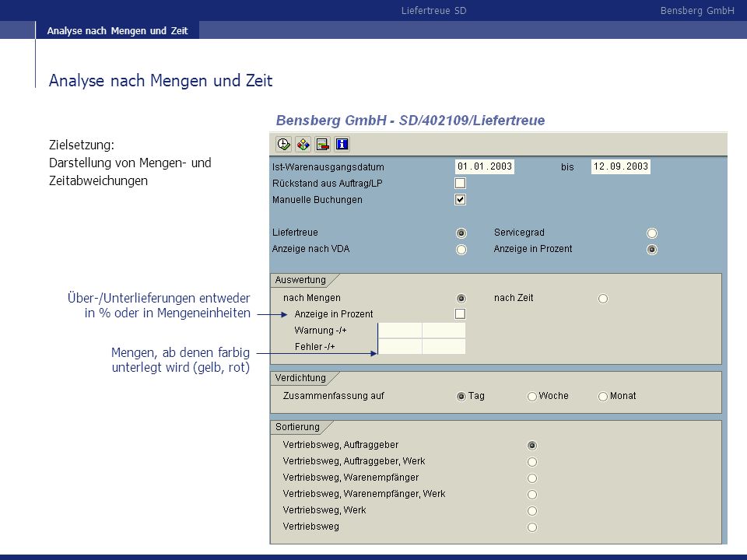Select the Monat summary radio button
This screenshot has height=560, width=747.
pyautogui.click(x=602, y=397)
